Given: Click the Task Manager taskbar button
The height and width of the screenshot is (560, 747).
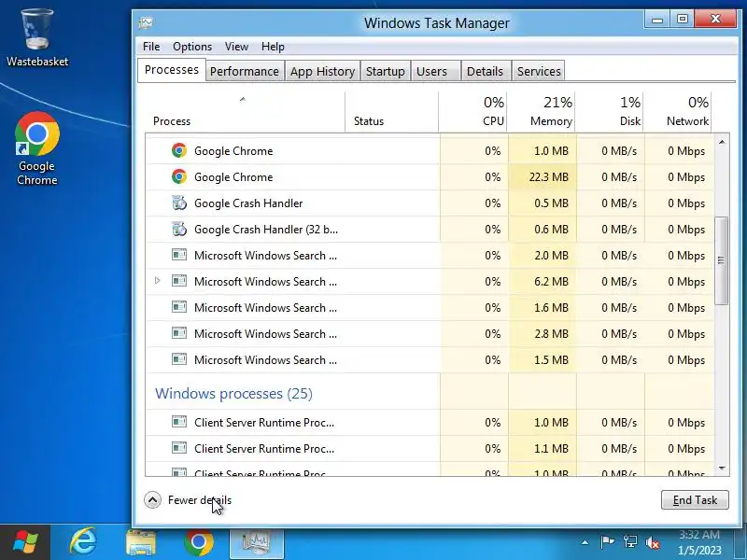Looking at the screenshot, I should (257, 542).
